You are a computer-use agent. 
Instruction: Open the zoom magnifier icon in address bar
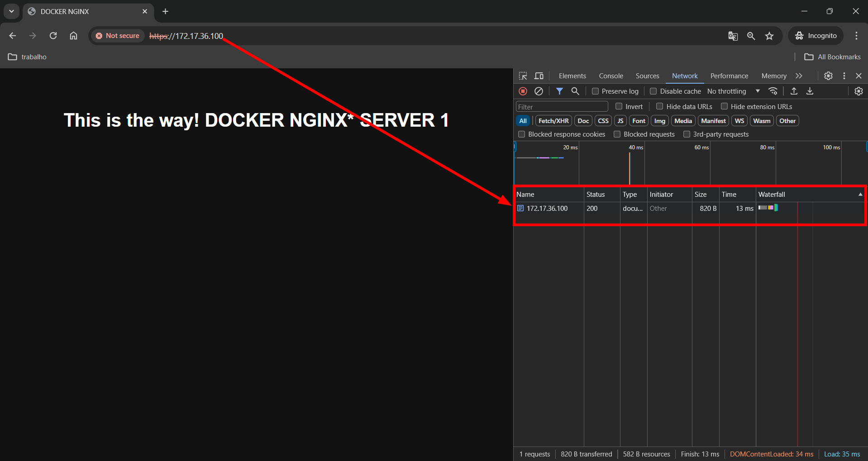coord(751,36)
